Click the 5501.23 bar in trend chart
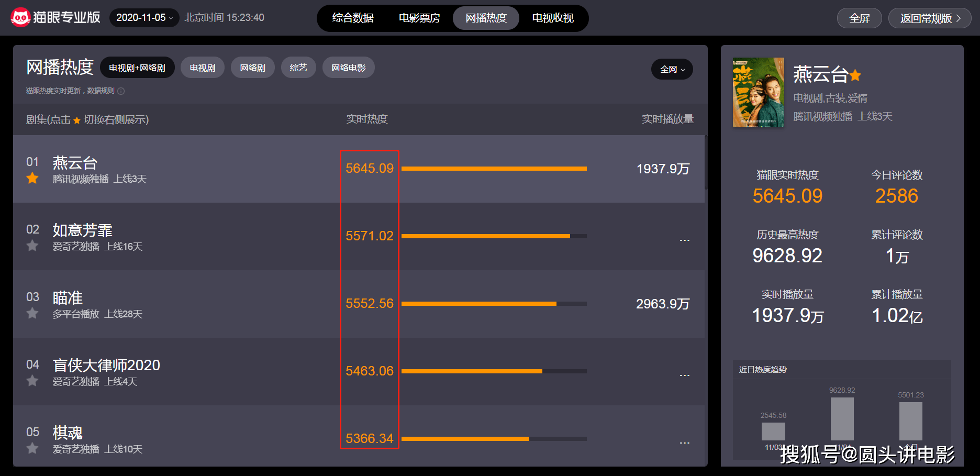 [x=911, y=422]
